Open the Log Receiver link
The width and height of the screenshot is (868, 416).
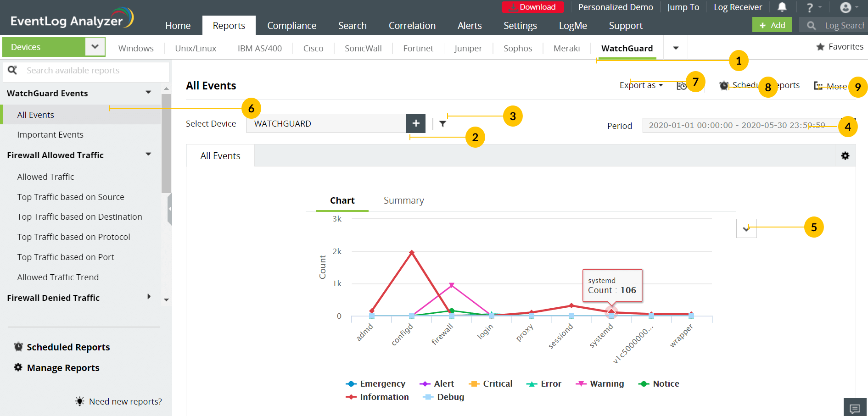click(738, 7)
